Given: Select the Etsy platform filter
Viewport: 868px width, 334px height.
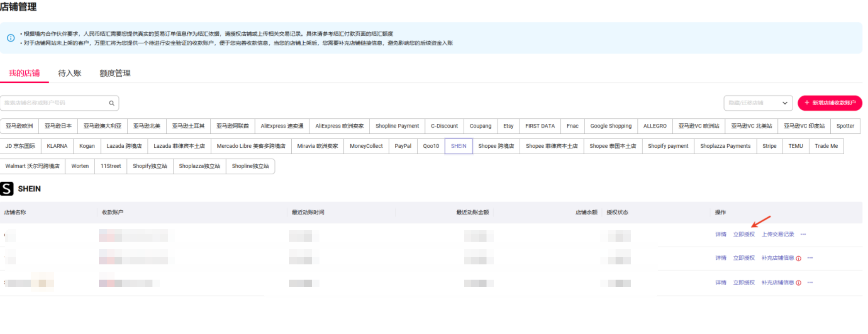Looking at the screenshot, I should 508,126.
